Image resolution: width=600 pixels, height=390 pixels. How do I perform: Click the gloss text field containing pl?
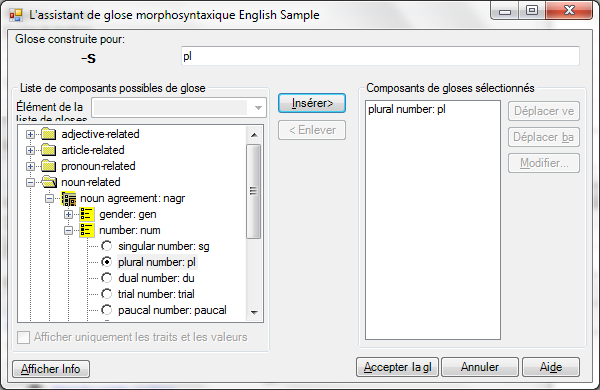(380, 56)
